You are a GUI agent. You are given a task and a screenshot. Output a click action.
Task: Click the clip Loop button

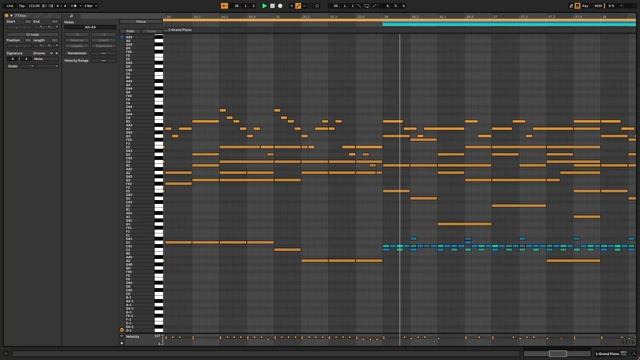(x=32, y=35)
